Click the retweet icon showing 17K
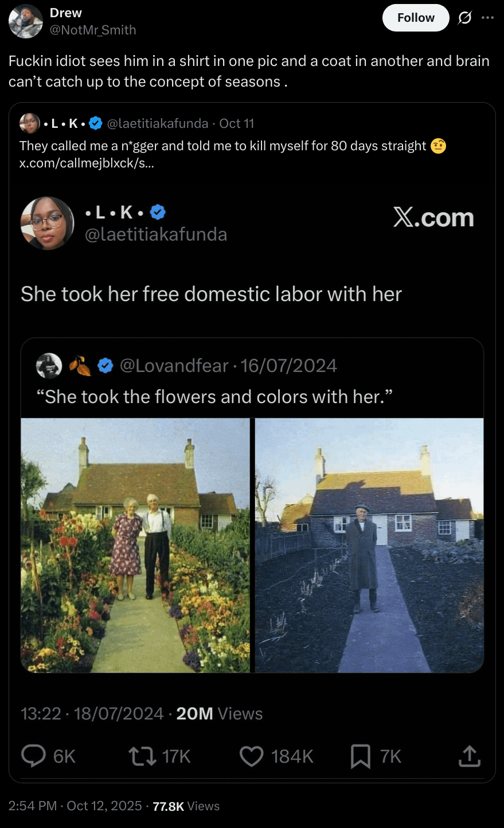 tap(143, 756)
